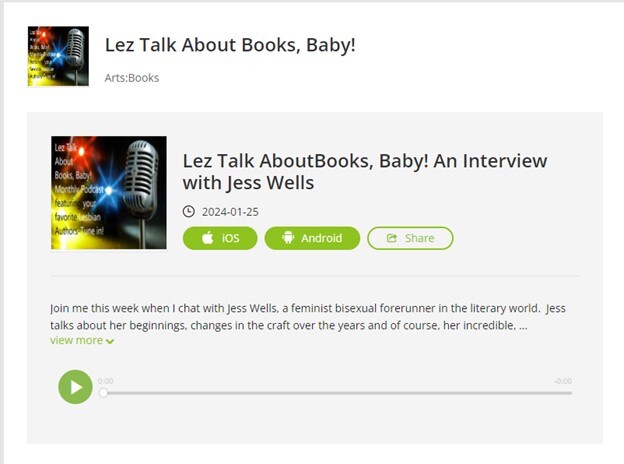Click the Android download button
Image resolution: width=624 pixels, height=464 pixels.
click(312, 238)
